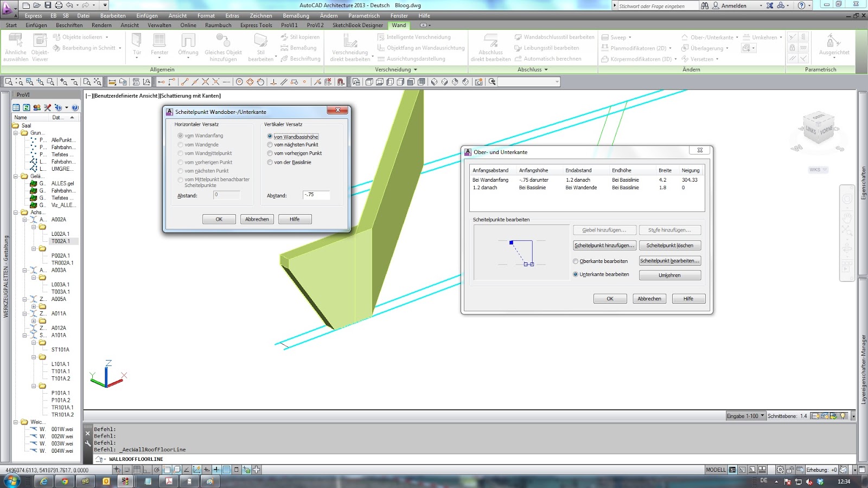Click the magnet object snap icon
868x488 pixels.
click(x=341, y=82)
